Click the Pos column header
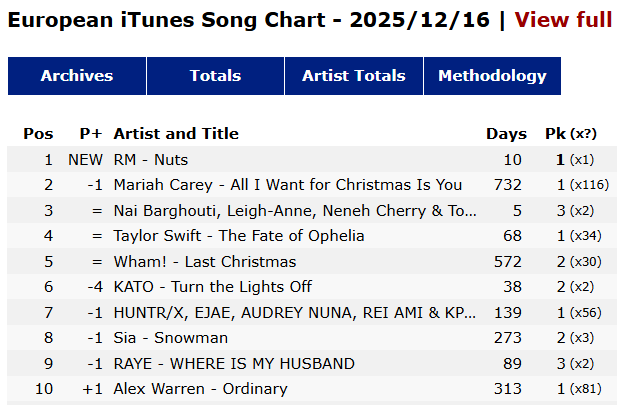The image size is (617, 405). coord(38,133)
